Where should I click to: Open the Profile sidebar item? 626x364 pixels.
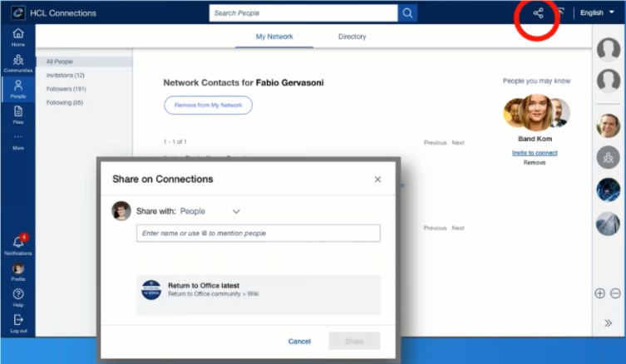coord(18,272)
